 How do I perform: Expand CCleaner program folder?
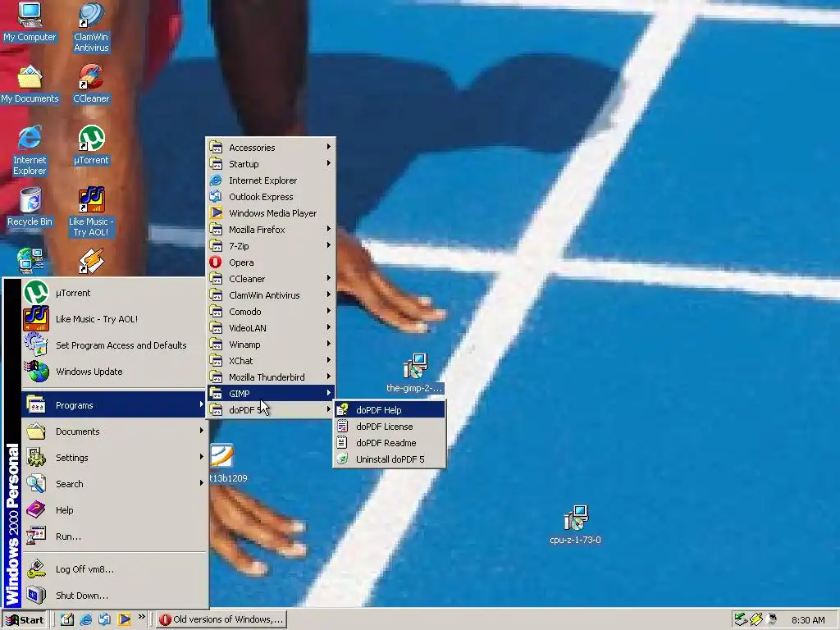(x=271, y=279)
